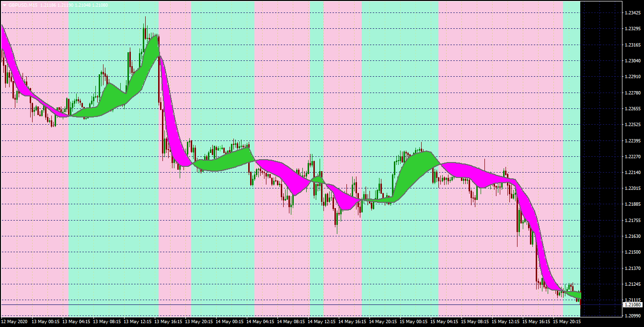Viewport: 644px width, 327px height.
Task: Click the 14 May 00:15 time label
Action: pyautogui.click(x=230, y=322)
